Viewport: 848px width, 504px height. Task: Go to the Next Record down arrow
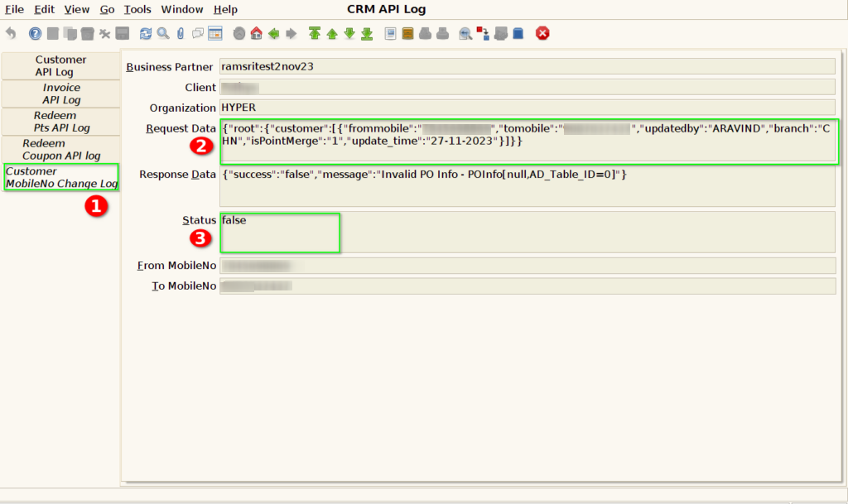tap(349, 33)
